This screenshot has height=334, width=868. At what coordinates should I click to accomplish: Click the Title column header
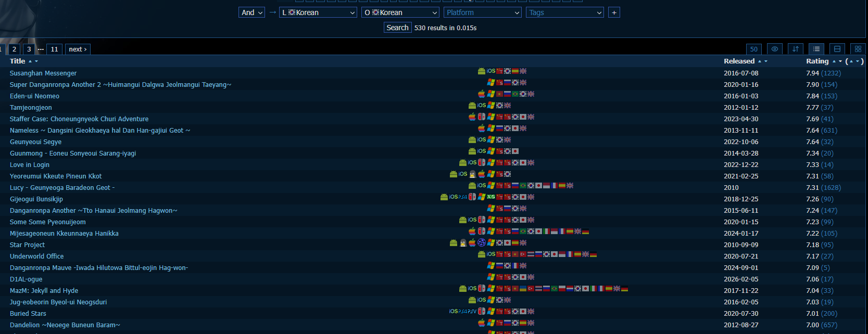tap(17, 61)
